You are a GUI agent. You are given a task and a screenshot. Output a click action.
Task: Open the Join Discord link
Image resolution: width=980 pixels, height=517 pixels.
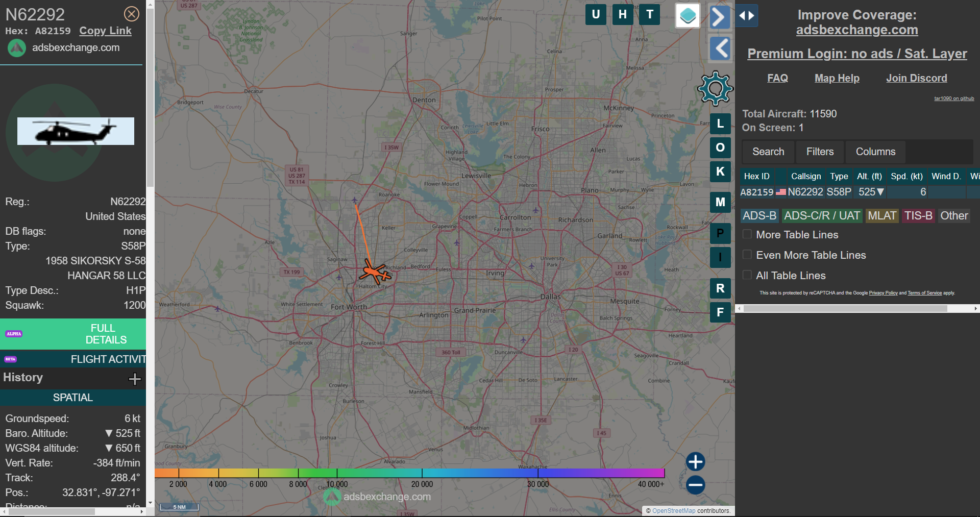tap(917, 78)
